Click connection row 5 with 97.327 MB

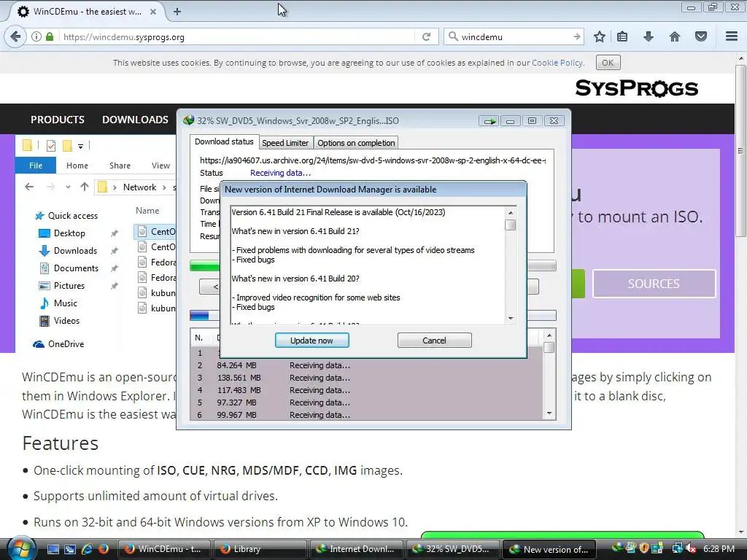click(366, 402)
